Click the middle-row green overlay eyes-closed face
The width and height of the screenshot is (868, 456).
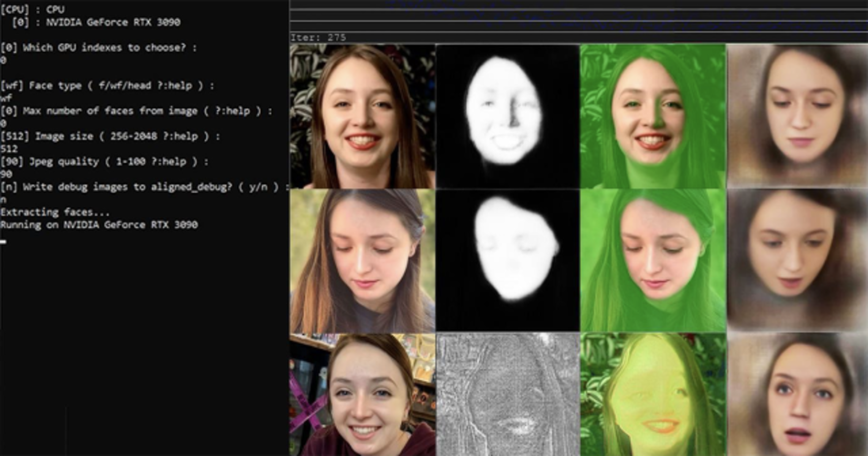pyautogui.click(x=653, y=261)
